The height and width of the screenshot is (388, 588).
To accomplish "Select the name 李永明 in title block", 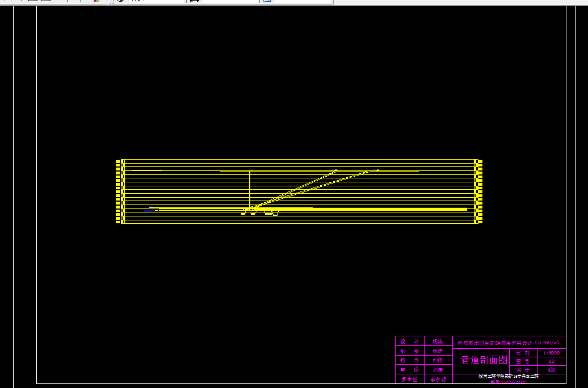I will [438, 379].
